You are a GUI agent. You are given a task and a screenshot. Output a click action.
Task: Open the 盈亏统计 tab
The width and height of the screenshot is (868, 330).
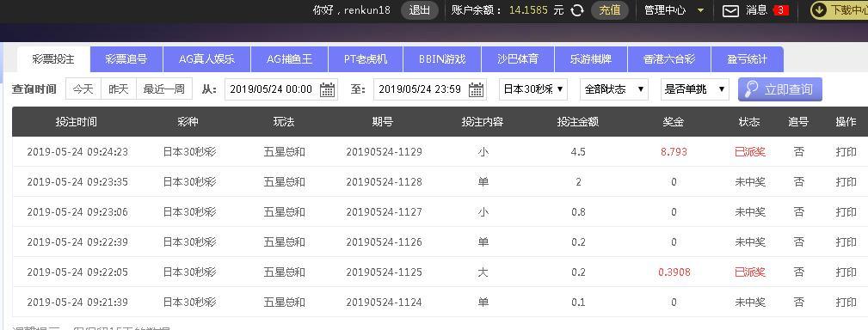pyautogui.click(x=748, y=59)
